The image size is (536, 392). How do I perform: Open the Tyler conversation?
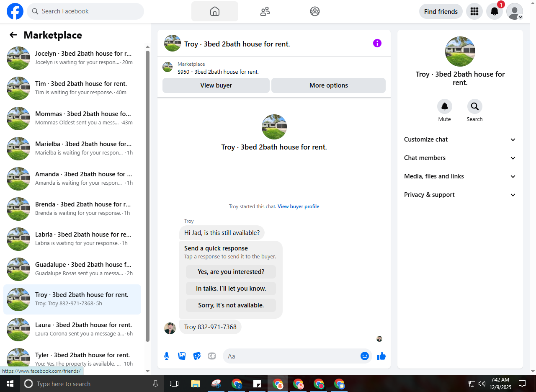tap(72, 359)
